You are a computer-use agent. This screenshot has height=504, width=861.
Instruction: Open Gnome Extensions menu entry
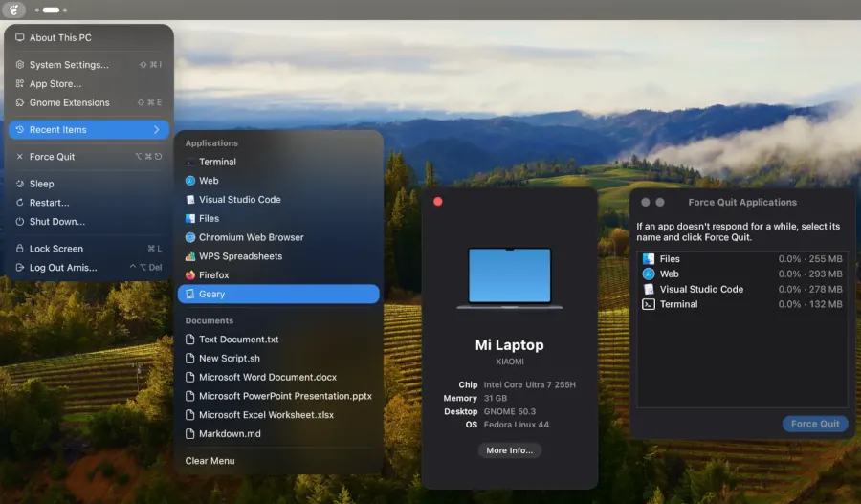[x=89, y=102]
